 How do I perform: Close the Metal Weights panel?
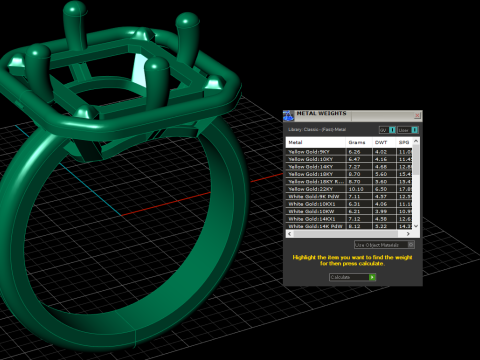click(x=417, y=115)
